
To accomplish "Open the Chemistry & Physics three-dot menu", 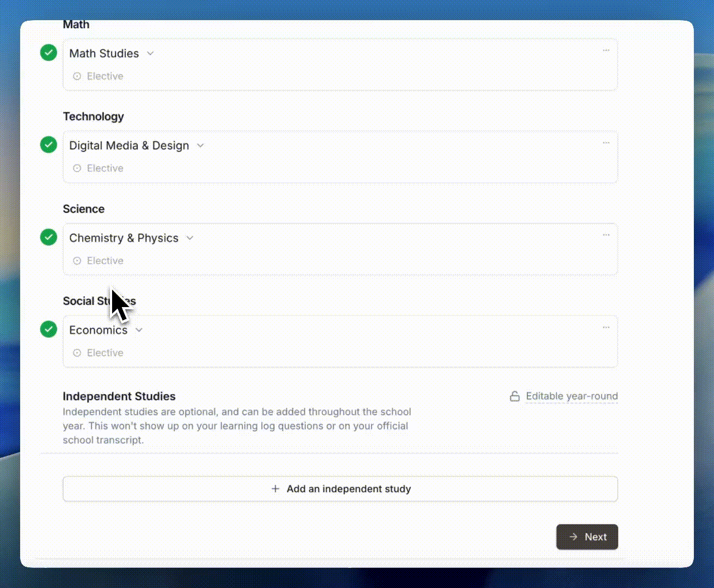I will click(x=606, y=235).
